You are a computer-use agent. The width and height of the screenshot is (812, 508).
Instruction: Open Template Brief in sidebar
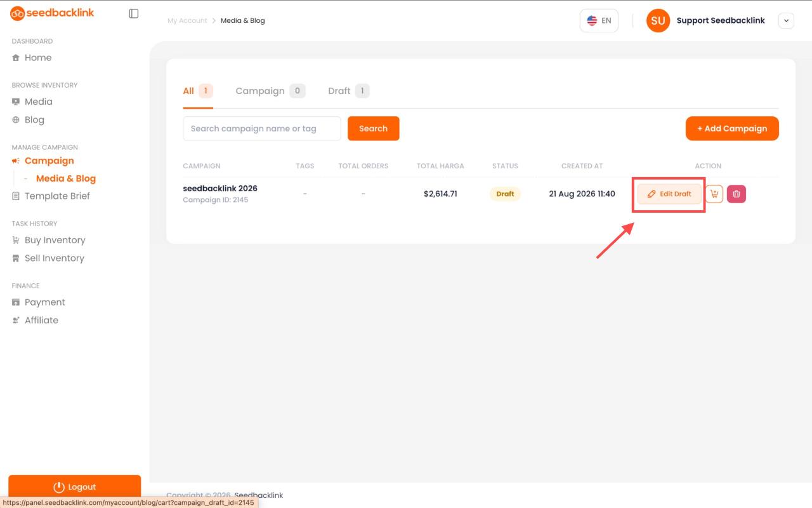pyautogui.click(x=57, y=196)
